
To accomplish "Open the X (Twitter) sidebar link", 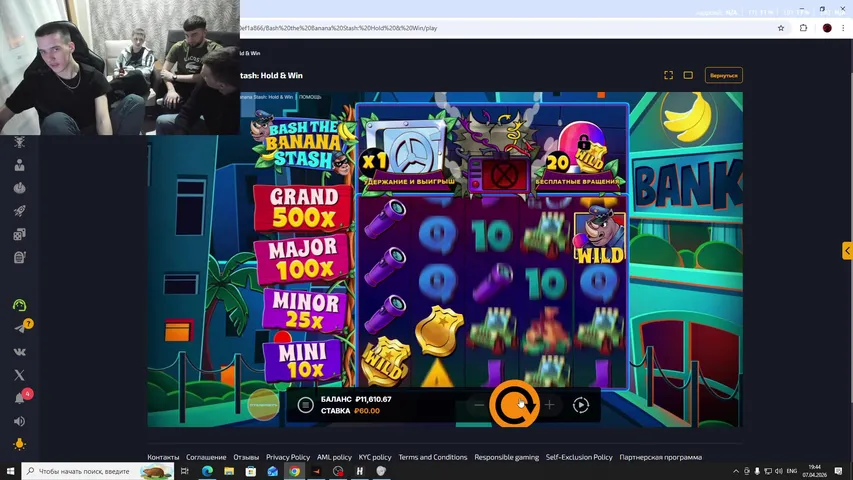I will point(19,374).
